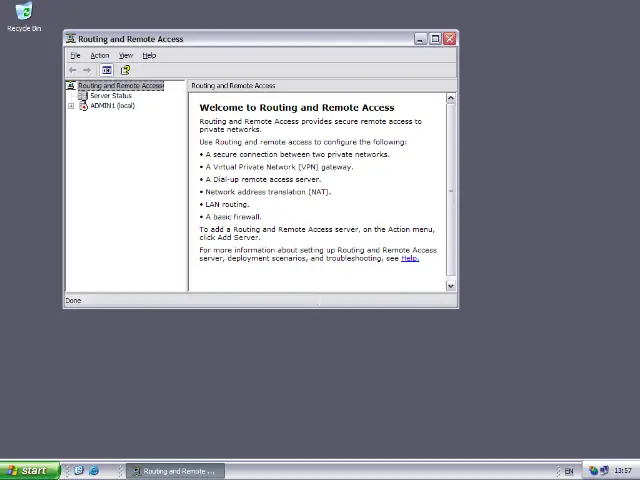Click the 'A Virtual Private Network (VPN) gateway' bullet

coord(279,167)
